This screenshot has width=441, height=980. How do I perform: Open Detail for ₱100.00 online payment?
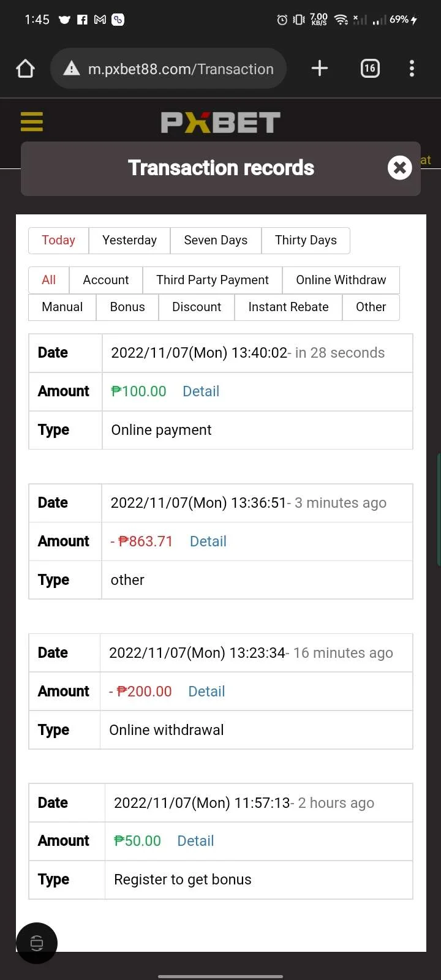[x=201, y=391]
